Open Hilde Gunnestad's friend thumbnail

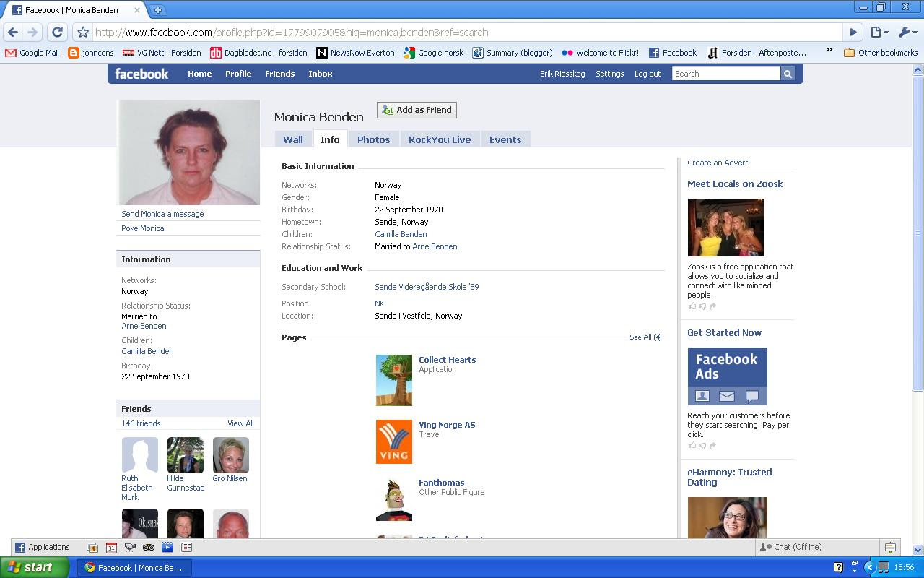point(186,455)
